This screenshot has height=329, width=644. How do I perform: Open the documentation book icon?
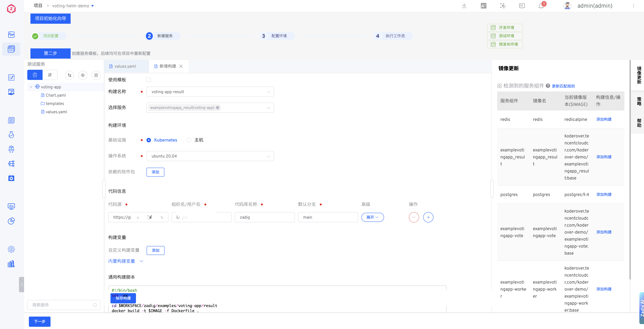point(522,6)
